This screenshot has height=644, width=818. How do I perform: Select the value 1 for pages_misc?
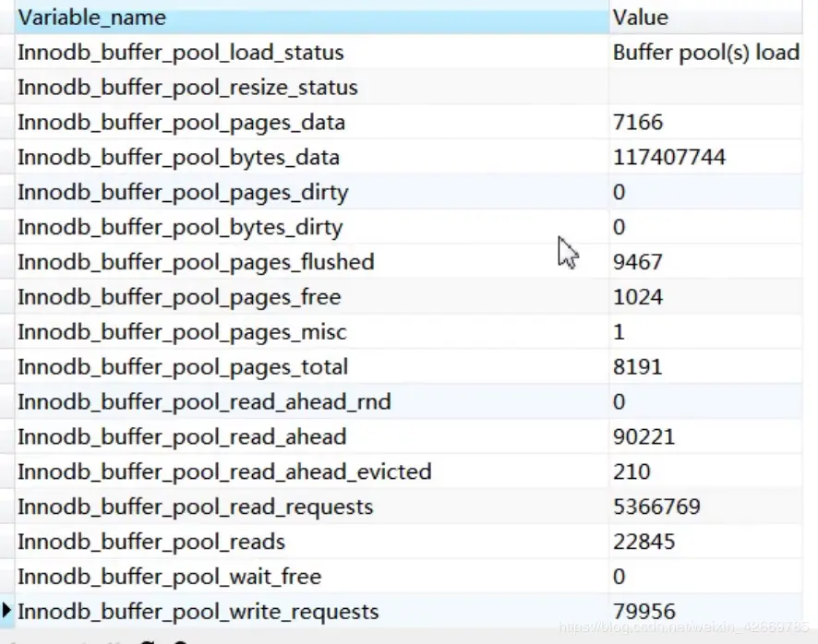(x=706, y=331)
